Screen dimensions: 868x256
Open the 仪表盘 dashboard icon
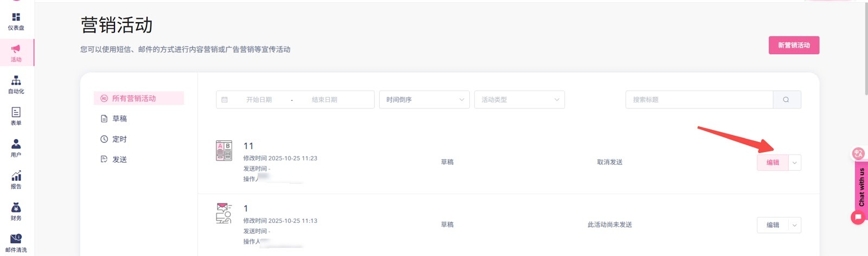(16, 21)
